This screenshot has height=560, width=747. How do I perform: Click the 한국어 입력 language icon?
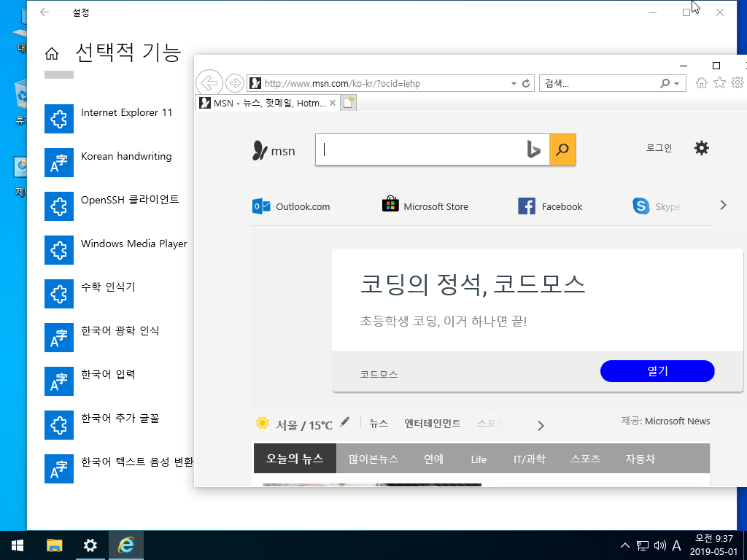tap(59, 381)
